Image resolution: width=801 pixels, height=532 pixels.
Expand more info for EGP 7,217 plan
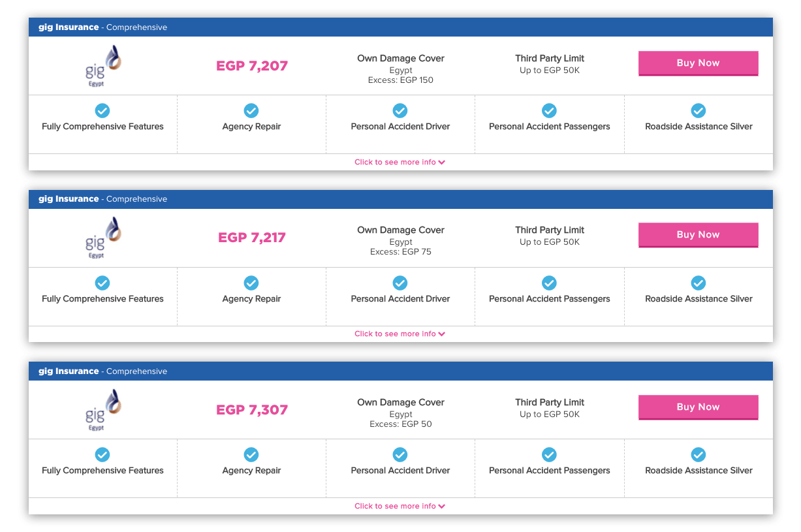pos(400,334)
